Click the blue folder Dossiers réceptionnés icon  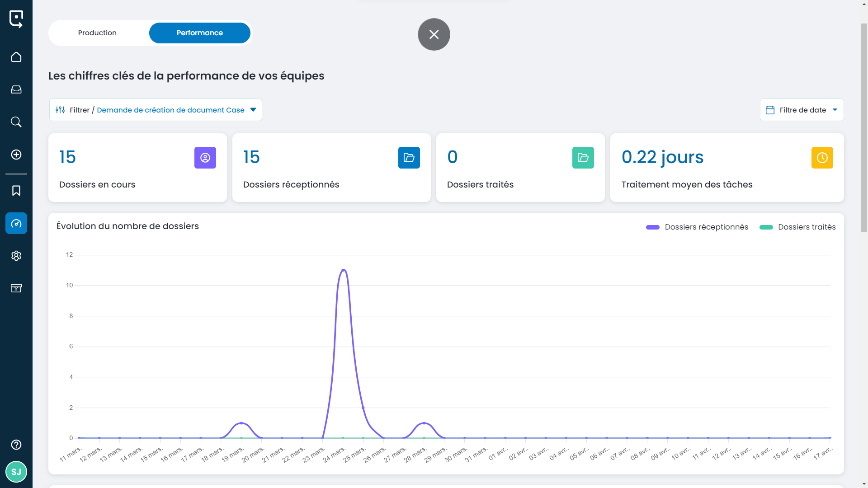[409, 158]
